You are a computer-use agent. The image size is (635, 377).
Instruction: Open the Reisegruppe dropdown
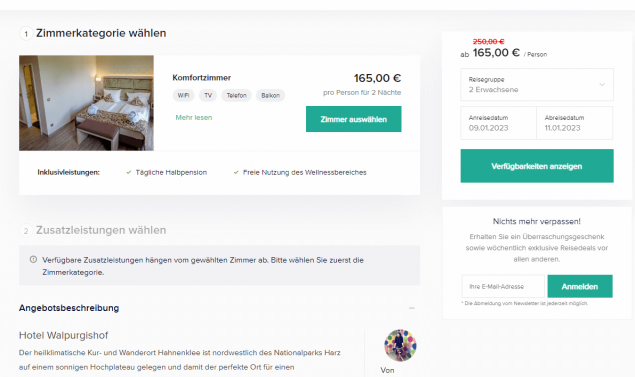537,85
